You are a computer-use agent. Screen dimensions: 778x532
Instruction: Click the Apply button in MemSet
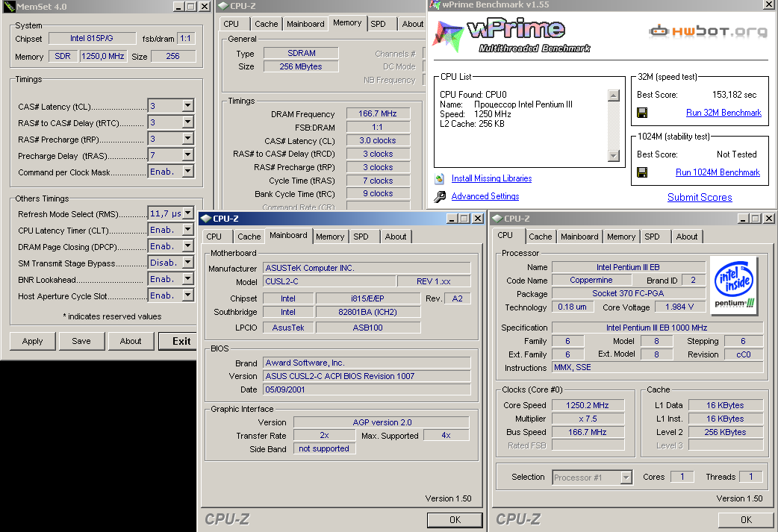click(x=32, y=341)
